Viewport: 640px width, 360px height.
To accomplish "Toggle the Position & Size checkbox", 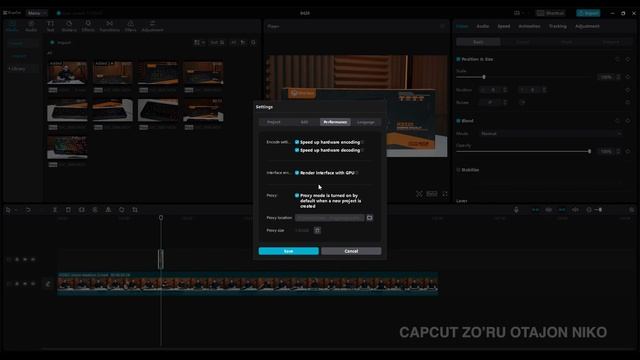I will click(x=458, y=59).
